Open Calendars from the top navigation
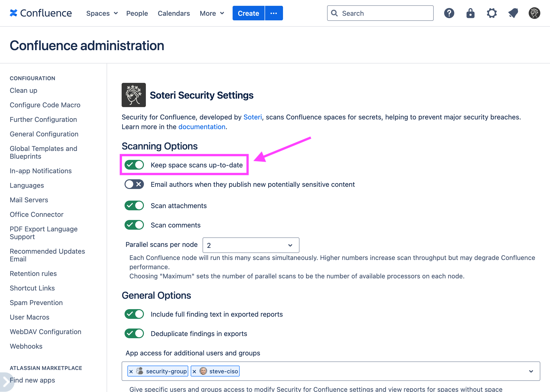Screen dimensions: 550x392 coord(173,13)
